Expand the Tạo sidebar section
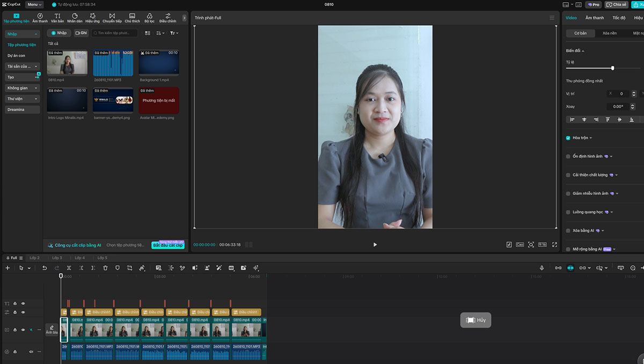 tap(23, 77)
